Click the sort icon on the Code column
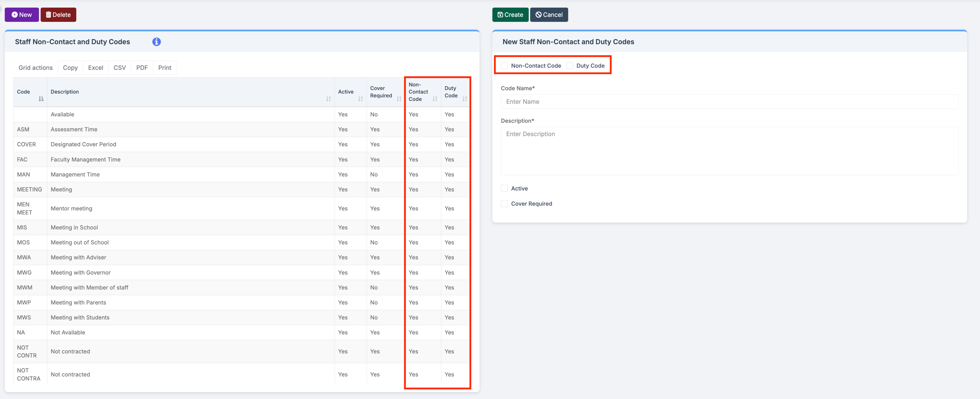 (x=41, y=99)
